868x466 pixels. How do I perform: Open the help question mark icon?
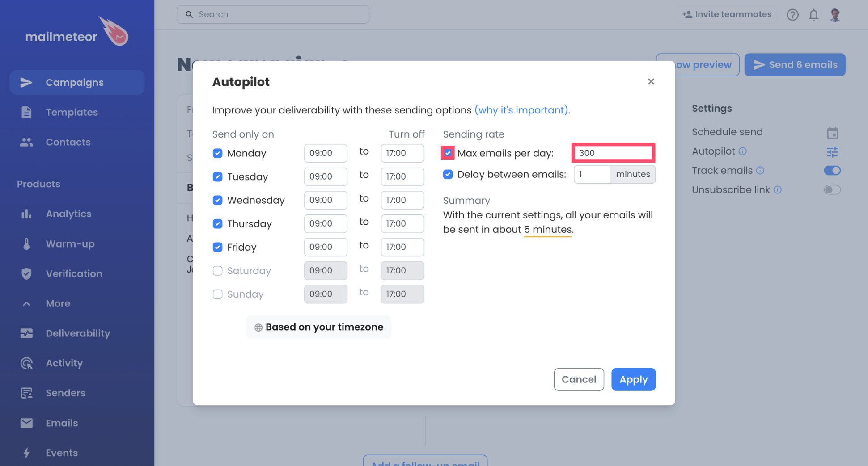pos(792,15)
